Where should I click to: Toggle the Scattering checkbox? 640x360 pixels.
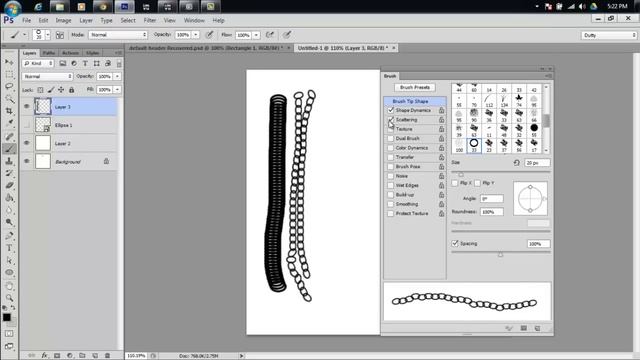(391, 120)
